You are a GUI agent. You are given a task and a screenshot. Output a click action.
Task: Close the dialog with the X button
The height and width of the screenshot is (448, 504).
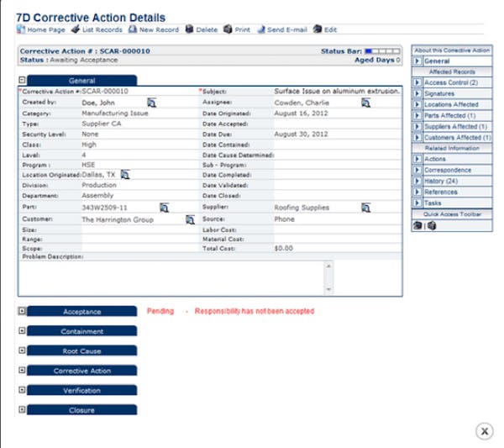click(x=485, y=431)
